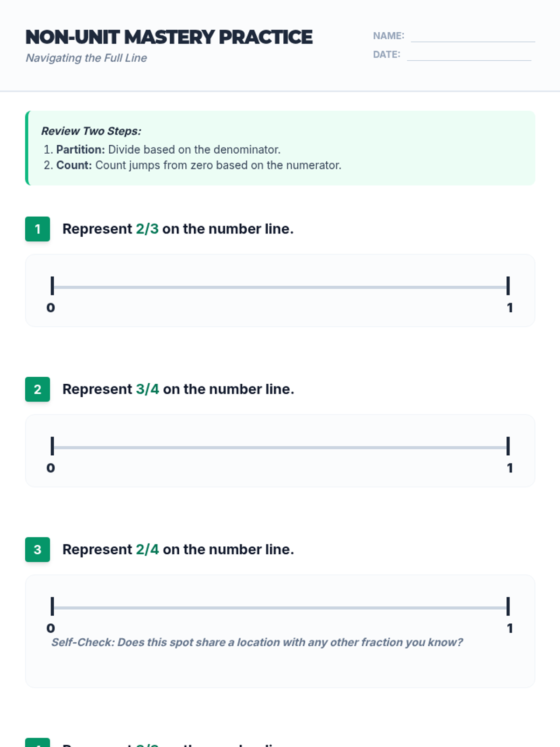The height and width of the screenshot is (747, 560).
Task: Click the zero tick on the 3/4 number line
Action: [52, 446]
